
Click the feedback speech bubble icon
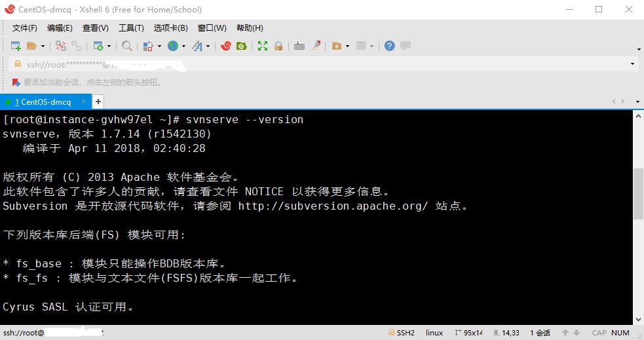tap(406, 46)
